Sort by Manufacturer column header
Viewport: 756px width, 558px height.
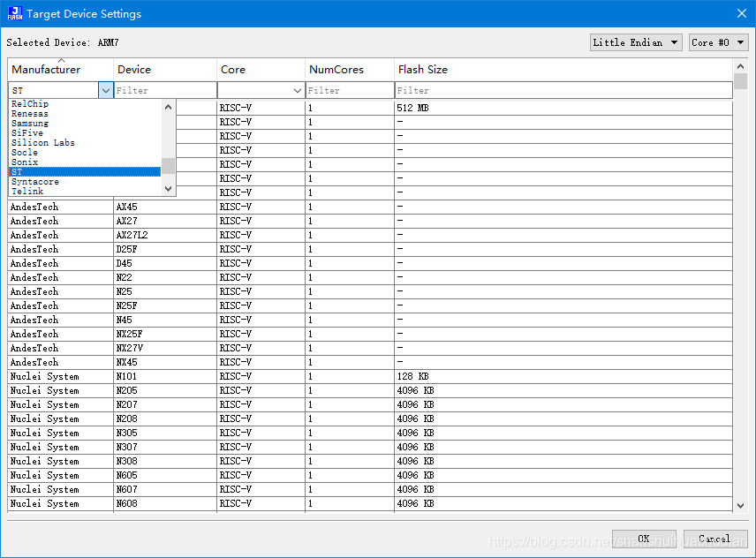tap(60, 70)
